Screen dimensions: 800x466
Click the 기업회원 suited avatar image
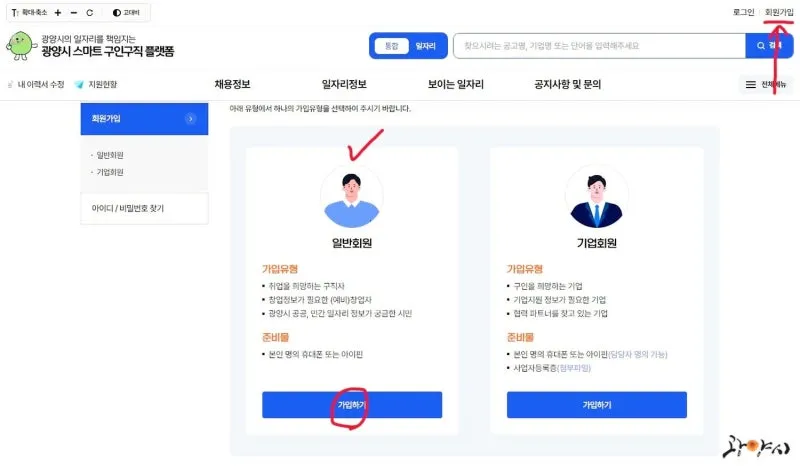click(x=596, y=197)
